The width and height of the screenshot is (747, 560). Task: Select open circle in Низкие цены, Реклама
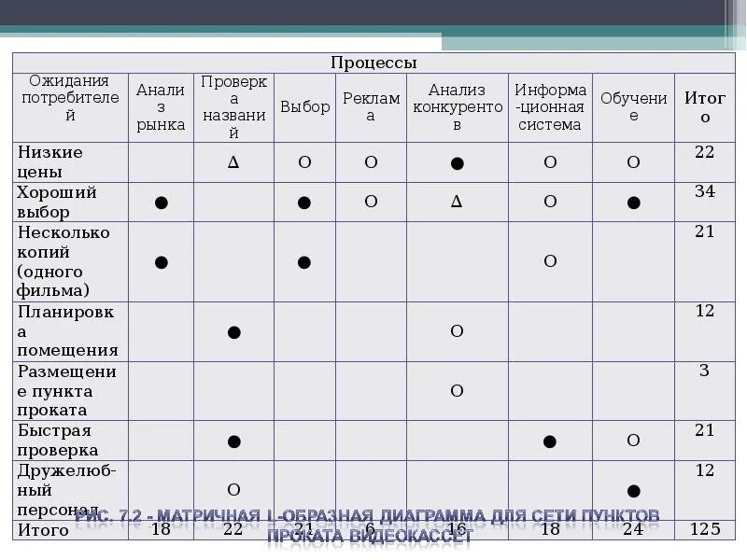371,162
